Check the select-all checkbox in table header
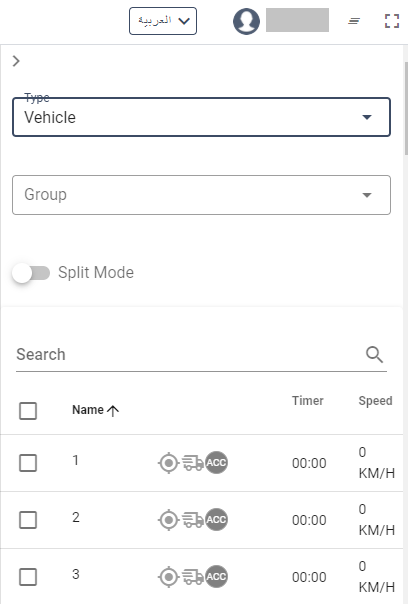The height and width of the screenshot is (604, 408). pyautogui.click(x=28, y=411)
